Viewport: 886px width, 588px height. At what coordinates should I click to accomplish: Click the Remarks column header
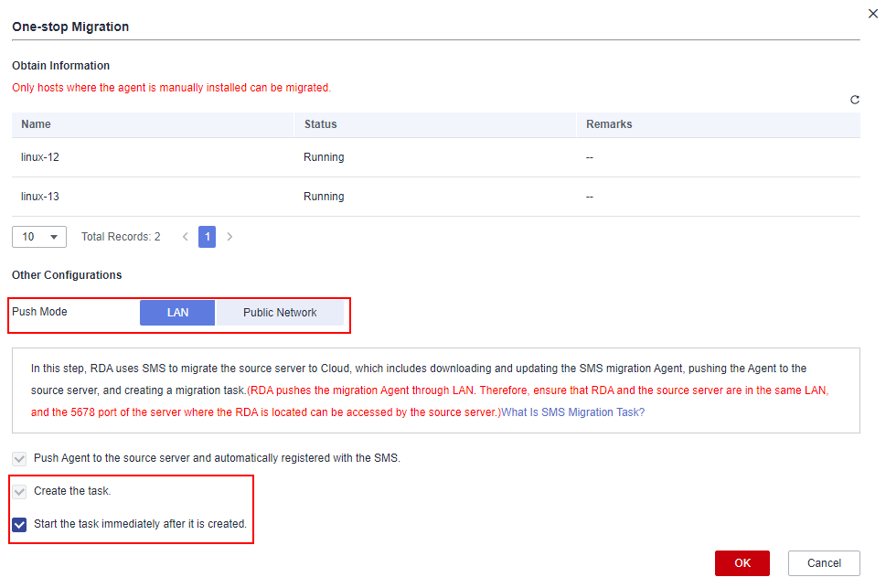(x=609, y=124)
